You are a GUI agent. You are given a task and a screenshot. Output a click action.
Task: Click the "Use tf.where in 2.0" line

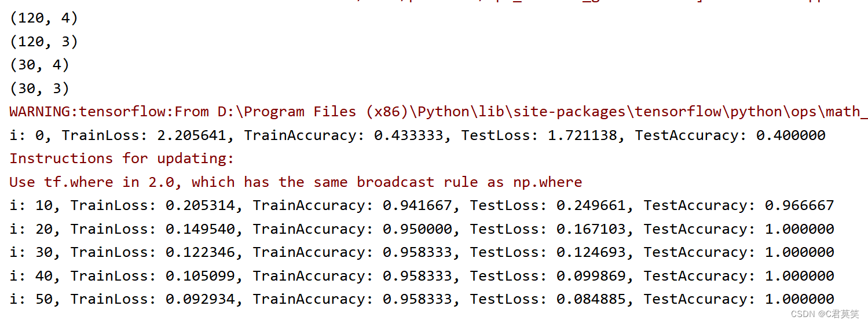pyautogui.click(x=296, y=182)
